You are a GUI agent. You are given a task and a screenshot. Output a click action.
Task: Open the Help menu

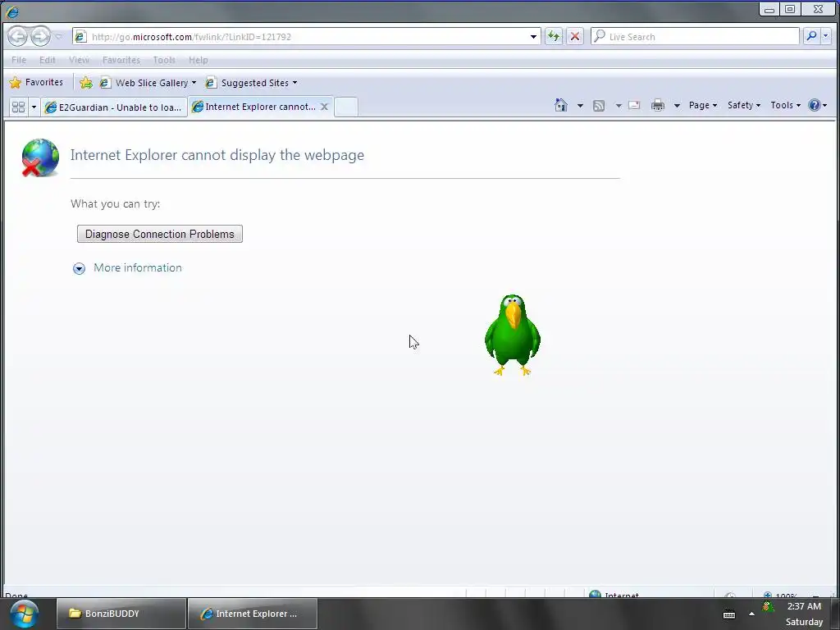click(x=199, y=60)
